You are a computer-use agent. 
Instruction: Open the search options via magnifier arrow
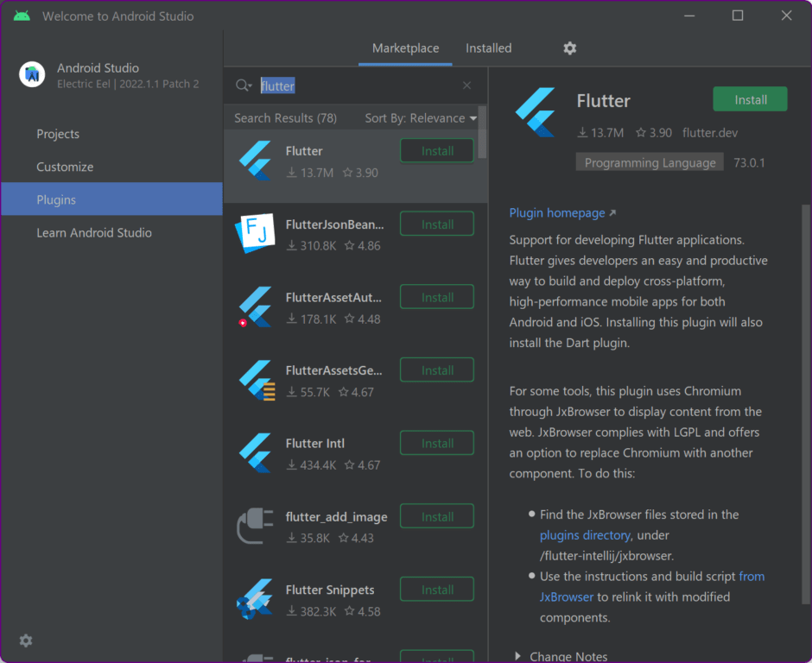point(243,85)
